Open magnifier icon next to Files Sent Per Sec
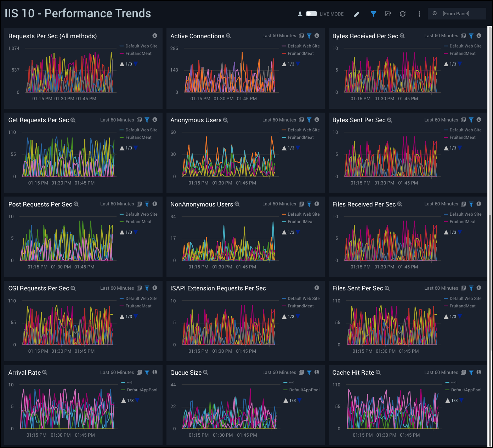493x448 pixels. (x=387, y=288)
